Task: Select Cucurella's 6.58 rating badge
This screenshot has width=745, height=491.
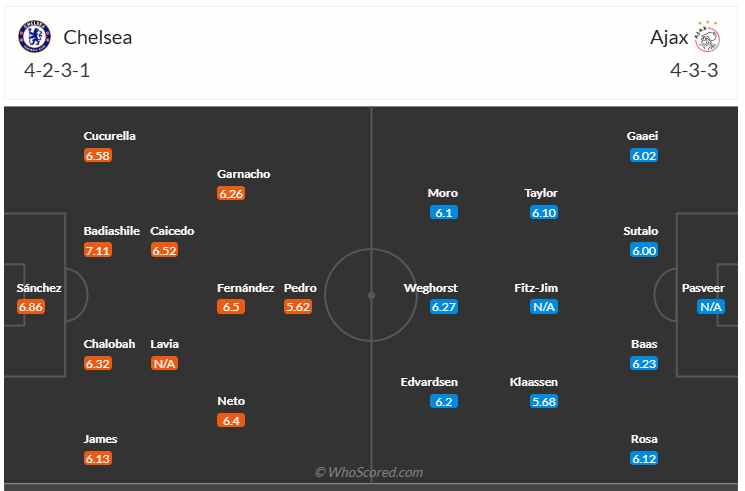Action: 98,156
